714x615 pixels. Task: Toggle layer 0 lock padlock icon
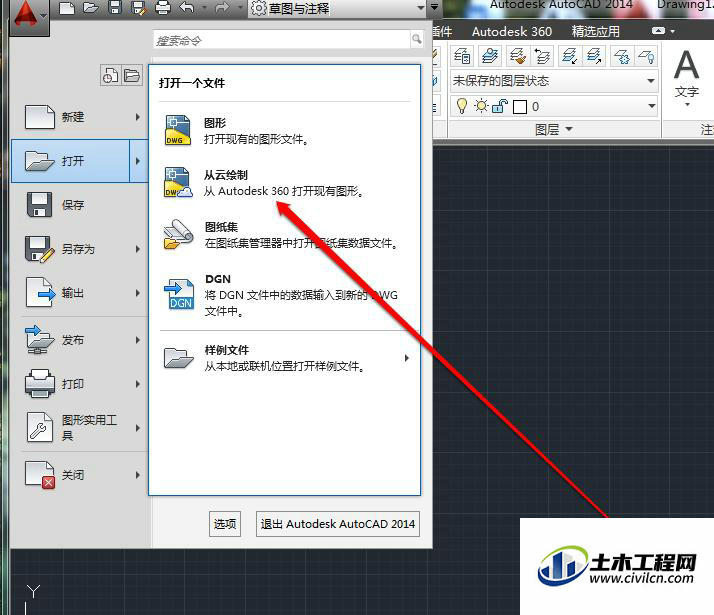(500, 106)
